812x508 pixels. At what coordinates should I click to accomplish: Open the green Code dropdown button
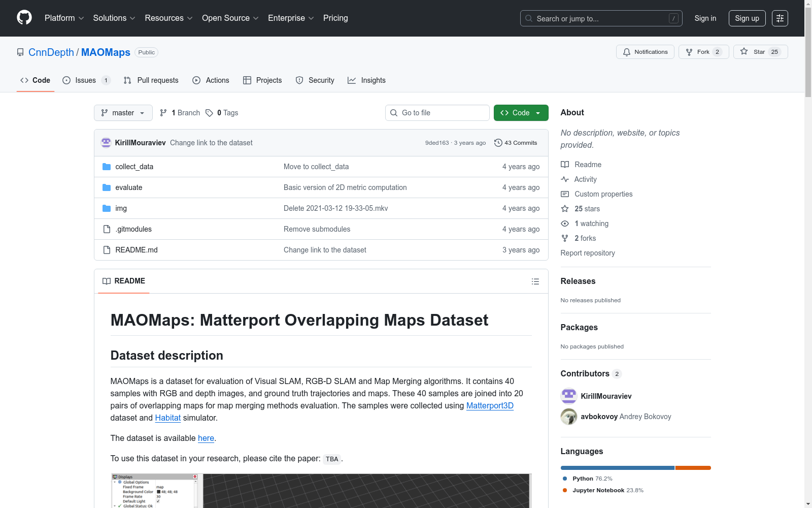click(x=521, y=113)
